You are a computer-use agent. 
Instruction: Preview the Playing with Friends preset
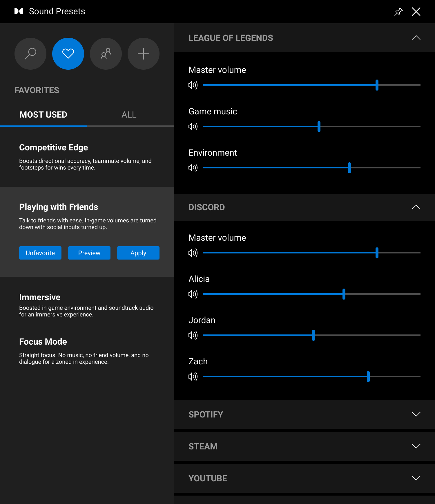(x=89, y=253)
